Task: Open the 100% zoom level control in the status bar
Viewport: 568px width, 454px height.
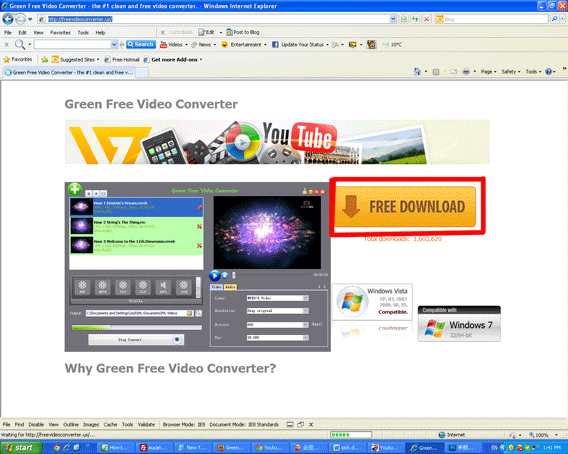Action: click(543, 435)
